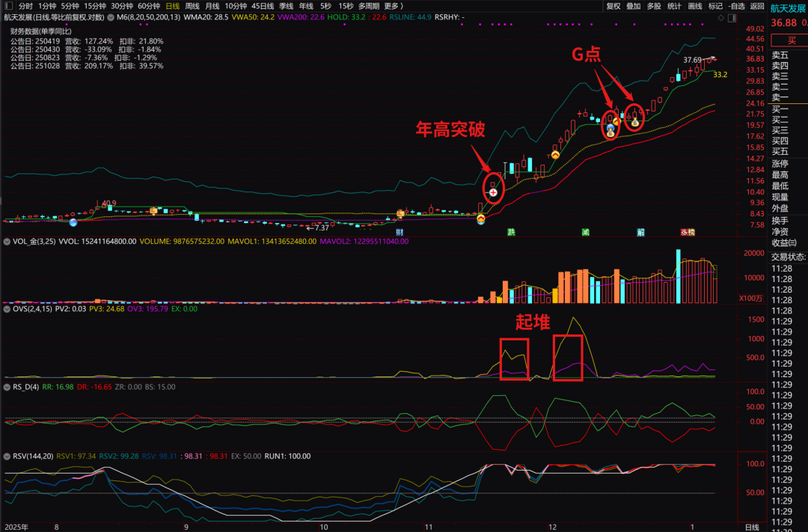Toggle the right side panel layout icon

click(732, 17)
